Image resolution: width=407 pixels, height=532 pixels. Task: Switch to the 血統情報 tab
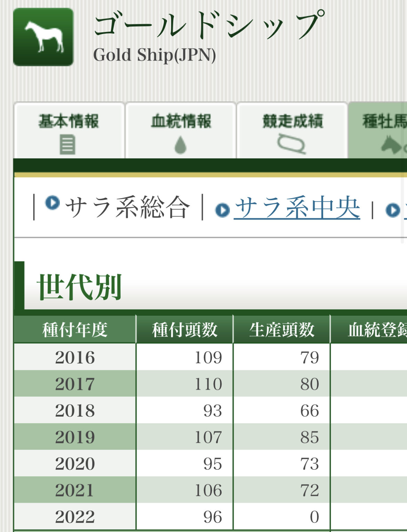click(x=181, y=131)
